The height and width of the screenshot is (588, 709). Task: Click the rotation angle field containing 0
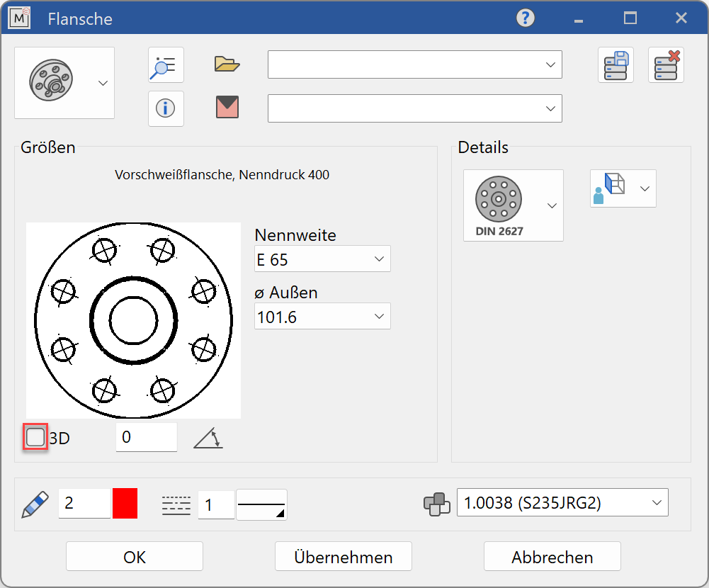(x=147, y=437)
